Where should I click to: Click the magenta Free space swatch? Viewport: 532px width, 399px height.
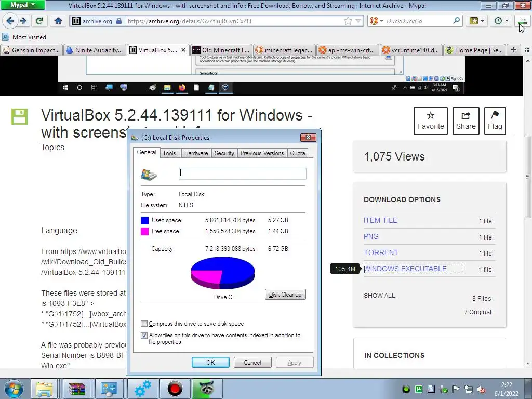(144, 231)
